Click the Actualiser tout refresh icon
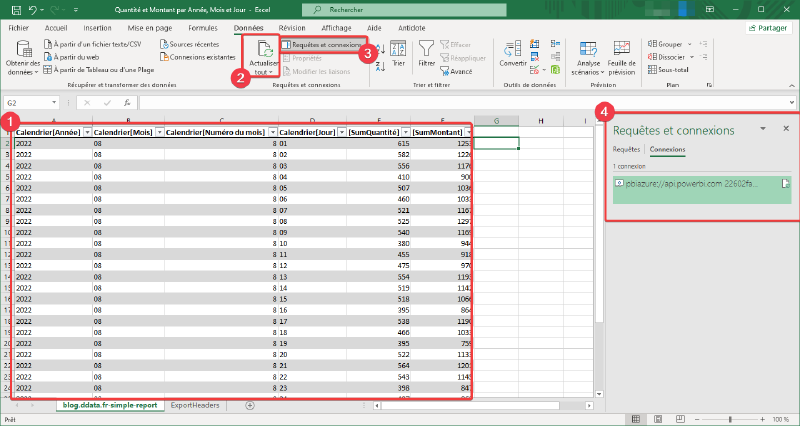The width and height of the screenshot is (800, 426). coord(264,49)
